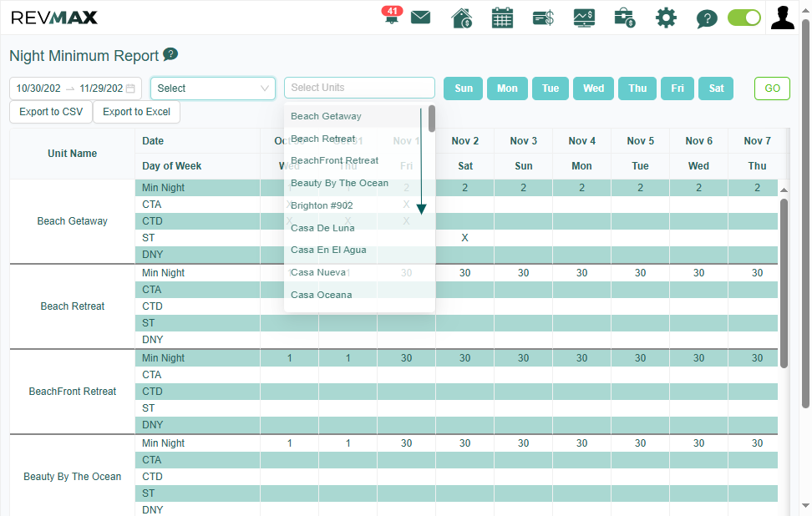Screen dimensions: 812x516
Task: Open the help chat bubble icon
Action: 707,18
